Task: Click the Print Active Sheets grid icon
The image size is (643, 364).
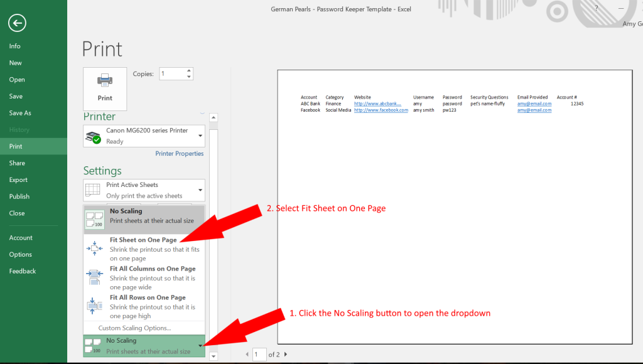Action: point(93,190)
